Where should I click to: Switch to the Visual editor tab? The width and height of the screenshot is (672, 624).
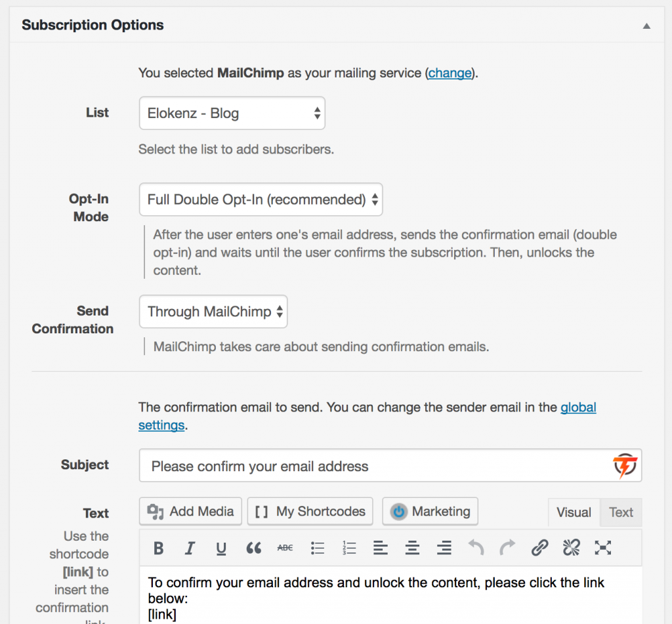574,512
